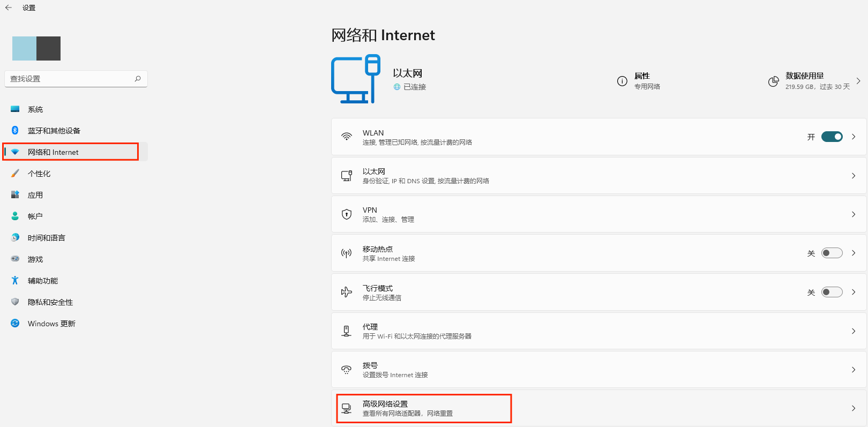Select 游戏 in the sidebar
The width and height of the screenshot is (868, 427).
(76, 259)
